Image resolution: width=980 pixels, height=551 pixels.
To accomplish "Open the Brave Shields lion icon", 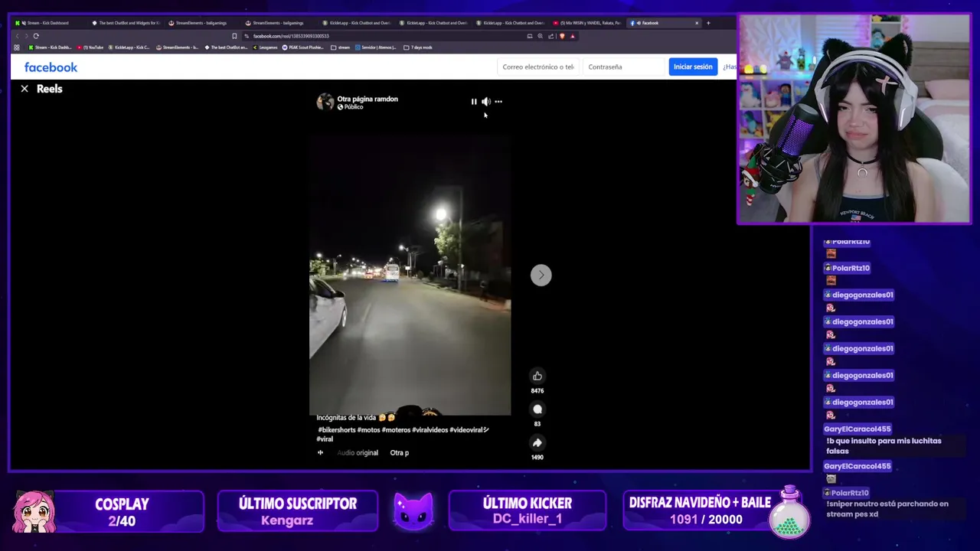I will click(x=562, y=36).
